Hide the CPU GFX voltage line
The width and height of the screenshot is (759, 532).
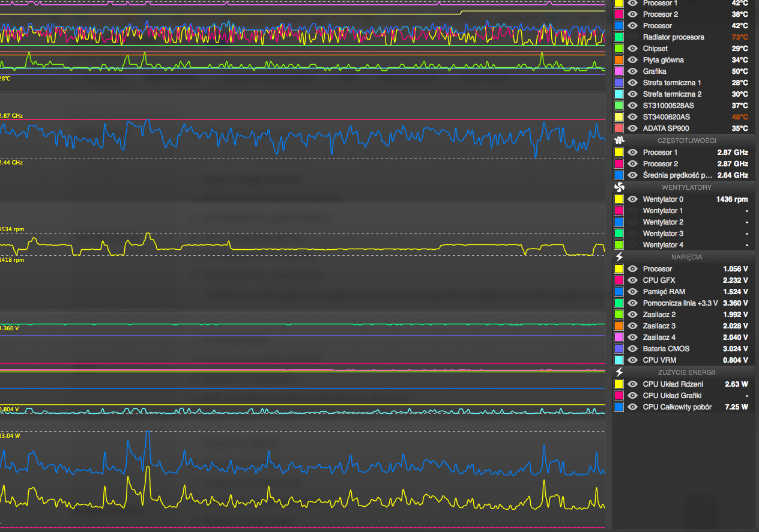click(632, 280)
